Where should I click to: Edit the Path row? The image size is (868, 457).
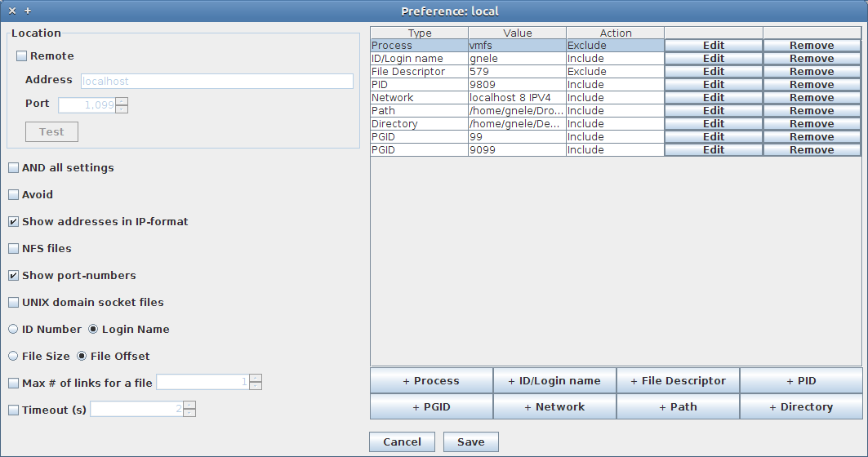click(x=714, y=111)
